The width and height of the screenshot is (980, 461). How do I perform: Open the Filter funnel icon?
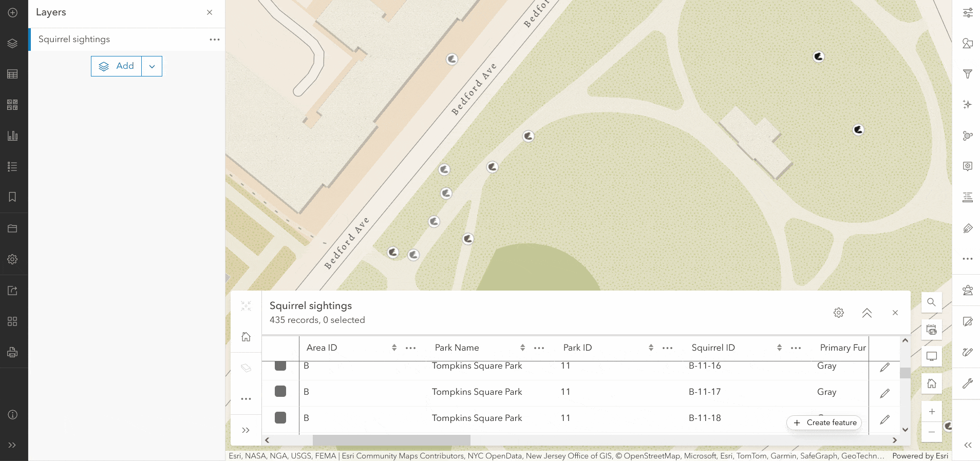[x=968, y=74]
